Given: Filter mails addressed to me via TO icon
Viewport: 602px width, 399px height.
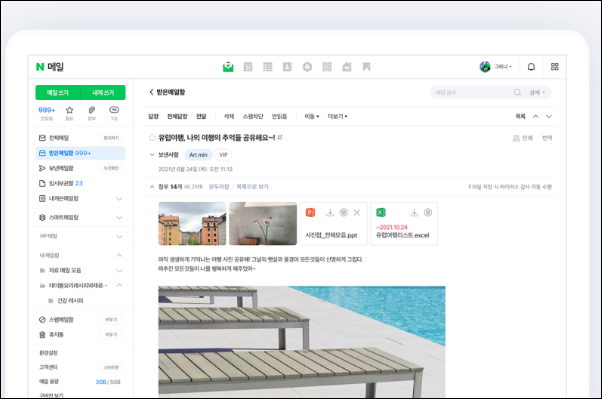Looking at the screenshot, I should (114, 110).
